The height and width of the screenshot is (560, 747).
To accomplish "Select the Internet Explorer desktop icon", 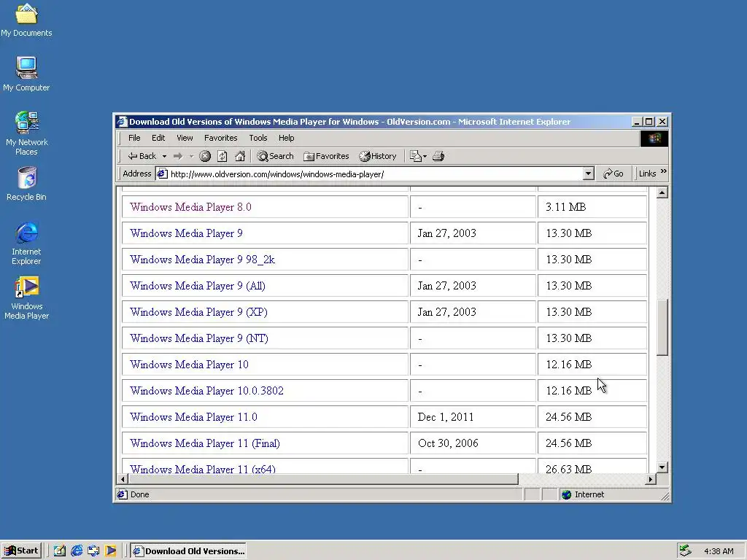I will coord(26,243).
